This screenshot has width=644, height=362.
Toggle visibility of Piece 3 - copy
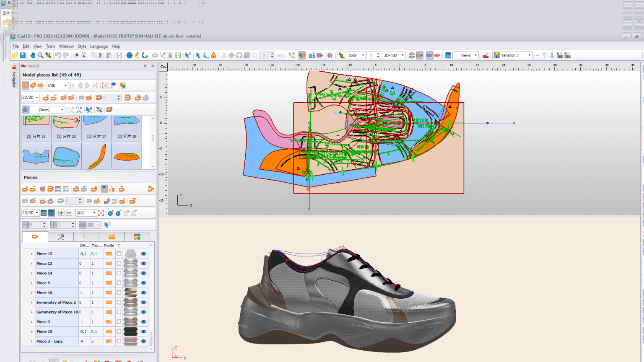coord(143,341)
